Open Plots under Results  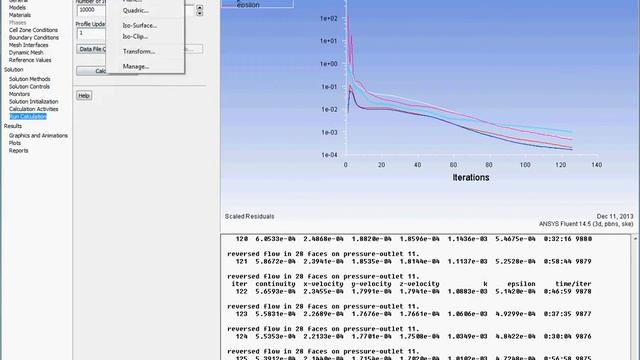[x=15, y=143]
